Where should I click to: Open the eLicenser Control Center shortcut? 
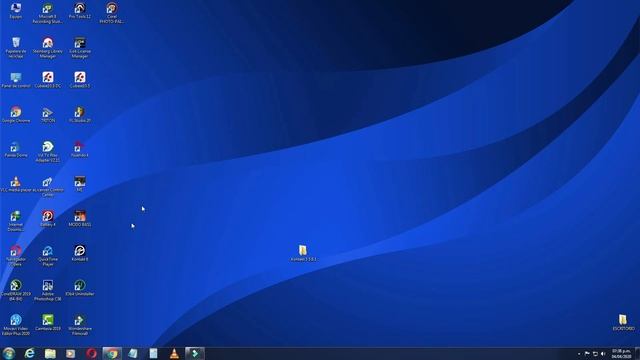click(47, 186)
